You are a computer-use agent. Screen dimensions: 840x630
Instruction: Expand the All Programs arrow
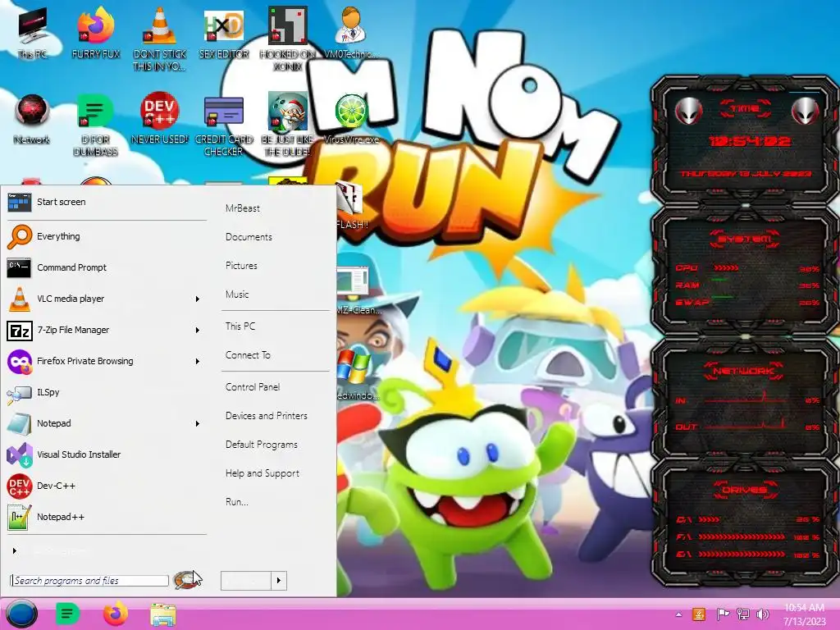[15, 550]
